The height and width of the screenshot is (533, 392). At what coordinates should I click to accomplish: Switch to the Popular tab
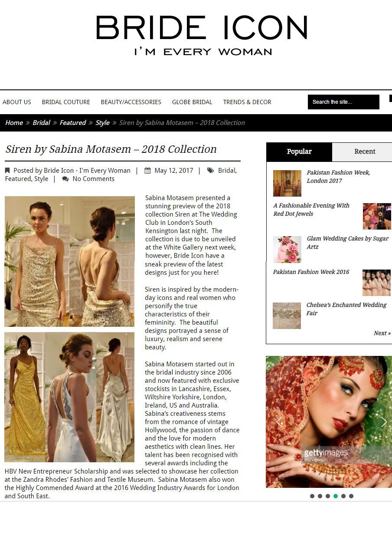[299, 151]
